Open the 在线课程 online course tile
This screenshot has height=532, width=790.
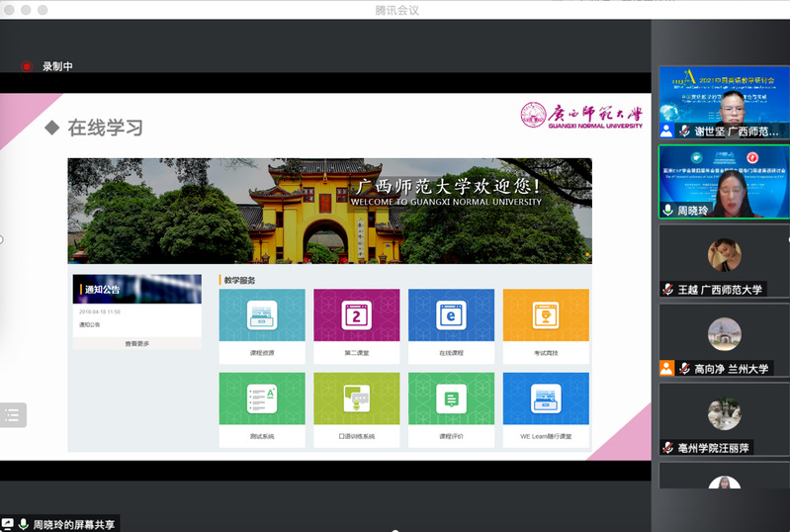pyautogui.click(x=452, y=326)
